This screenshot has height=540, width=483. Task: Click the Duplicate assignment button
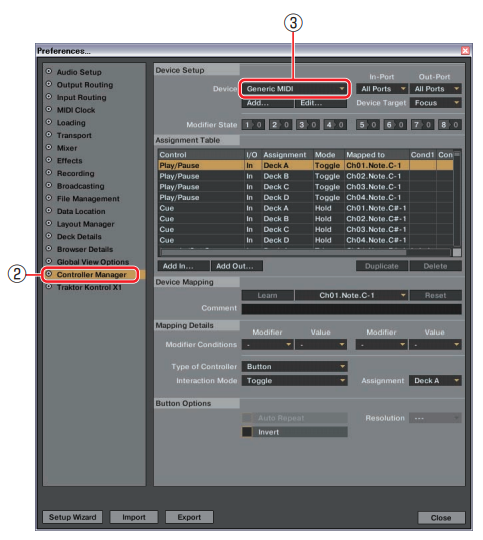[382, 266]
